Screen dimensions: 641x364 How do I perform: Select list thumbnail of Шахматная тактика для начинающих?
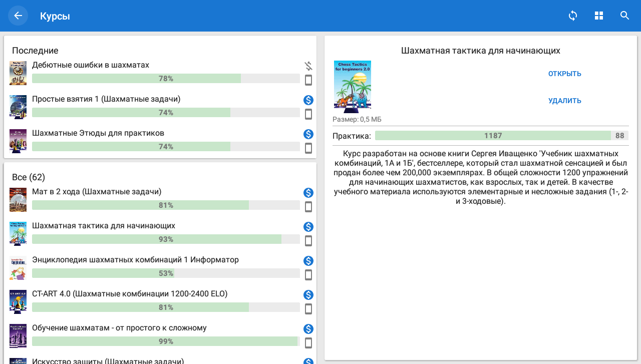pos(18,234)
